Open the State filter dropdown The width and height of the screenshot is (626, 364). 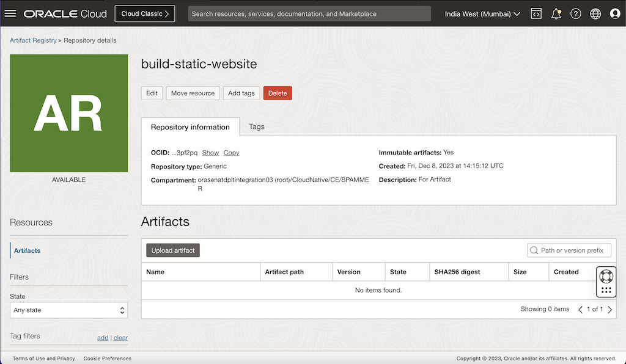click(x=69, y=310)
